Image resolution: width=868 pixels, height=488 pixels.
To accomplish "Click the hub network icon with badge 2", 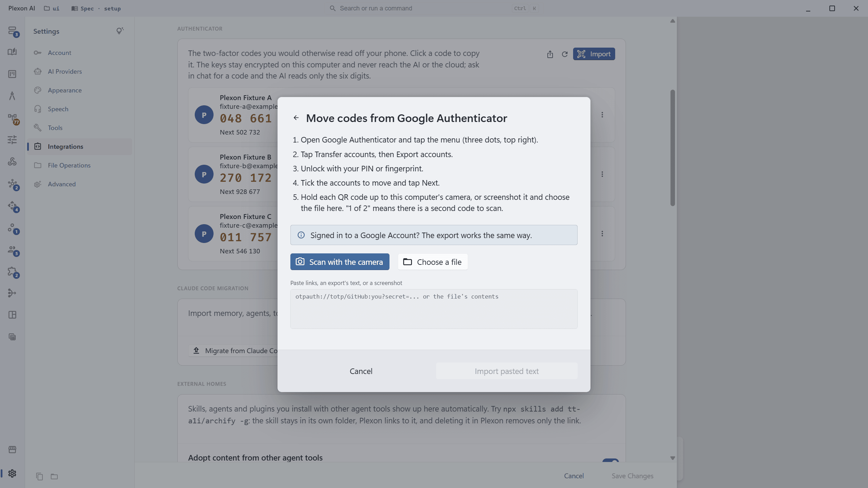I will (13, 184).
